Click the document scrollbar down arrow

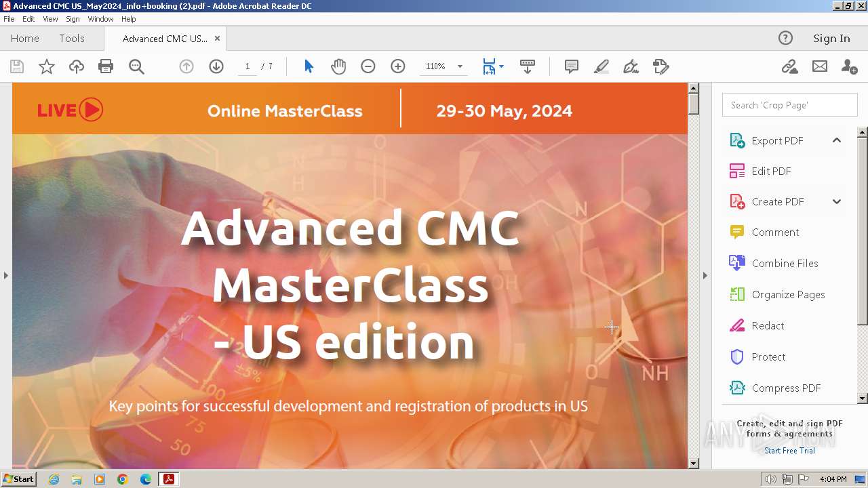[693, 464]
